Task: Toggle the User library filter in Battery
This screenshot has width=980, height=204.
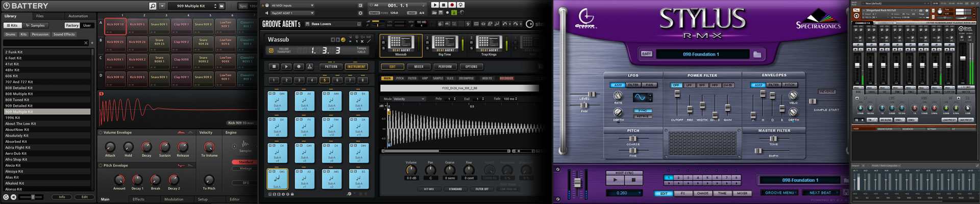Action: point(87,25)
